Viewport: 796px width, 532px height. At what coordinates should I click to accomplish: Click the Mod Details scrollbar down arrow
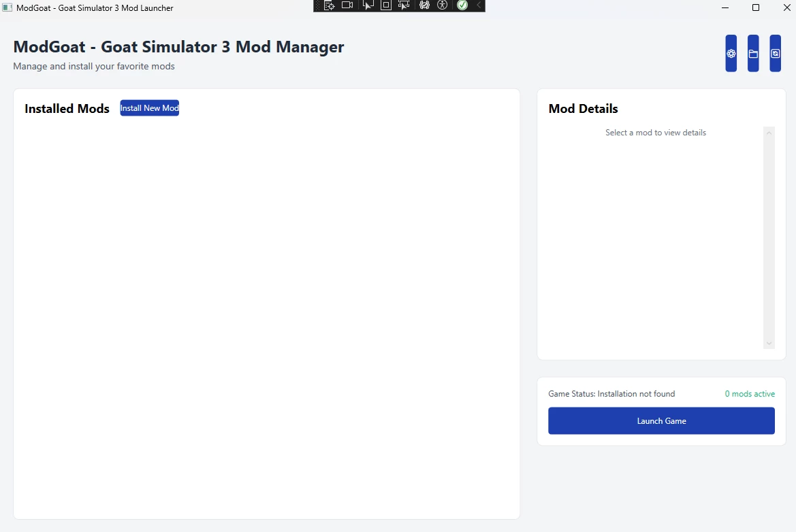769,344
